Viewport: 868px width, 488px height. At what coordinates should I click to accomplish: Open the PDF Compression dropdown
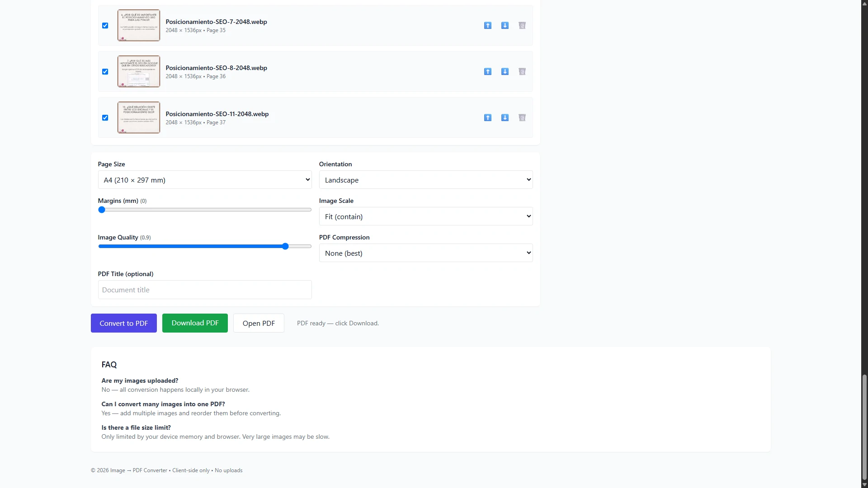tap(426, 253)
